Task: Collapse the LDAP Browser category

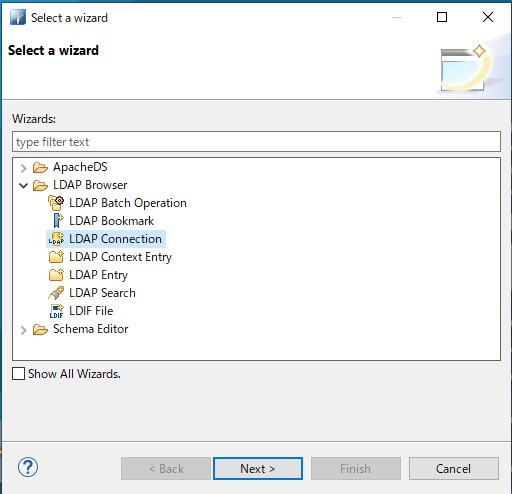Action: tap(23, 185)
